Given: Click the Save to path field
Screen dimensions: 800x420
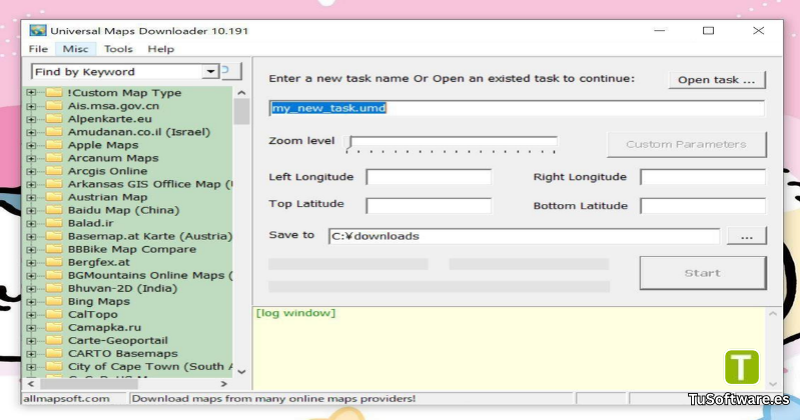Looking at the screenshot, I should pos(524,236).
